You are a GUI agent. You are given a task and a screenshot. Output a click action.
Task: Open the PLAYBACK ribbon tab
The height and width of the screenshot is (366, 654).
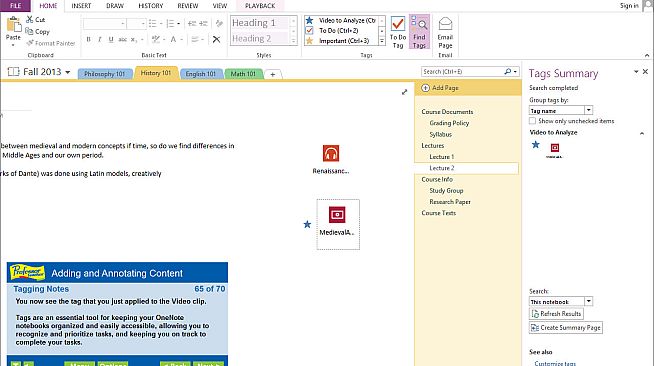pos(260,6)
